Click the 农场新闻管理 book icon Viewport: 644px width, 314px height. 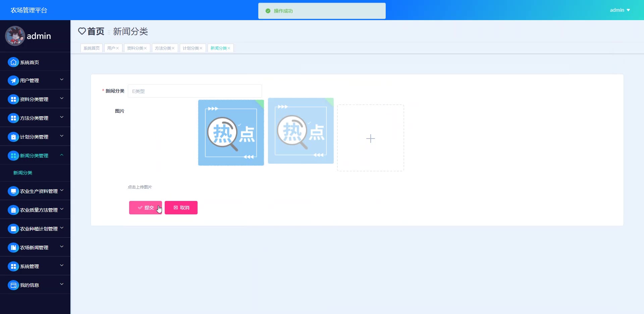13,248
